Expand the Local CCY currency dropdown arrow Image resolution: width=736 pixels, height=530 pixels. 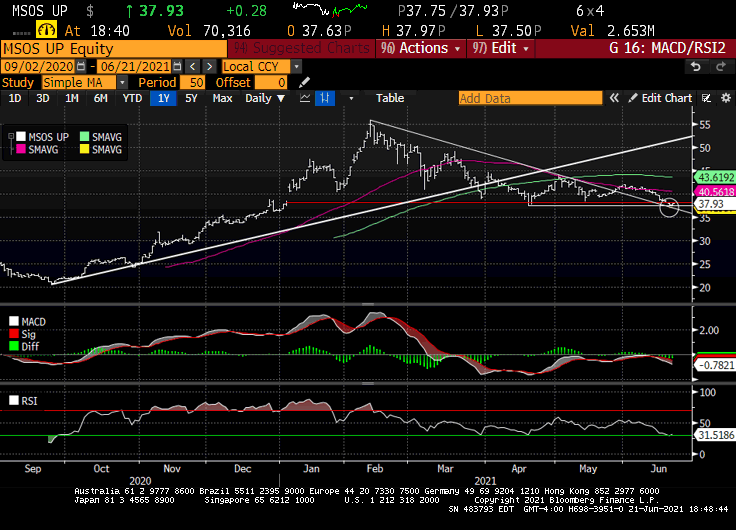296,67
